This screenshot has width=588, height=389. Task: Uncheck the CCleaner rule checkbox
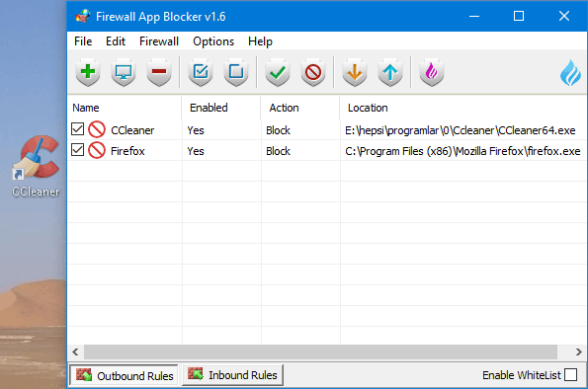tap(77, 129)
